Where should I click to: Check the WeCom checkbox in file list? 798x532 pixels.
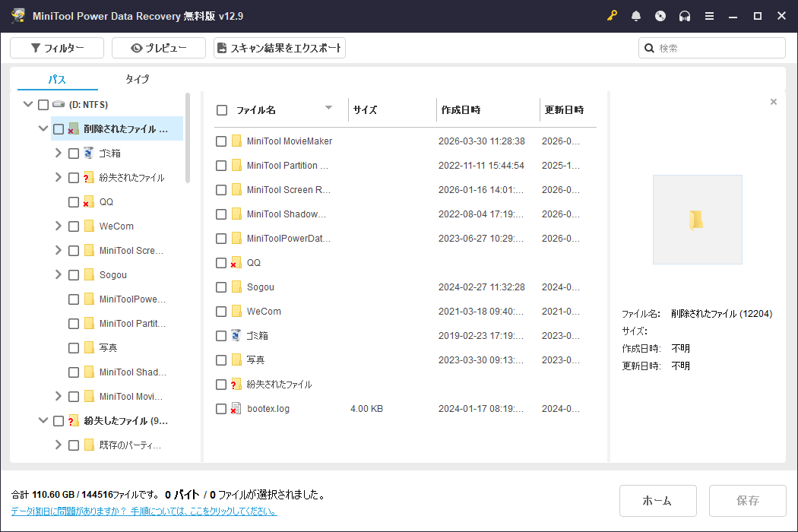click(221, 311)
